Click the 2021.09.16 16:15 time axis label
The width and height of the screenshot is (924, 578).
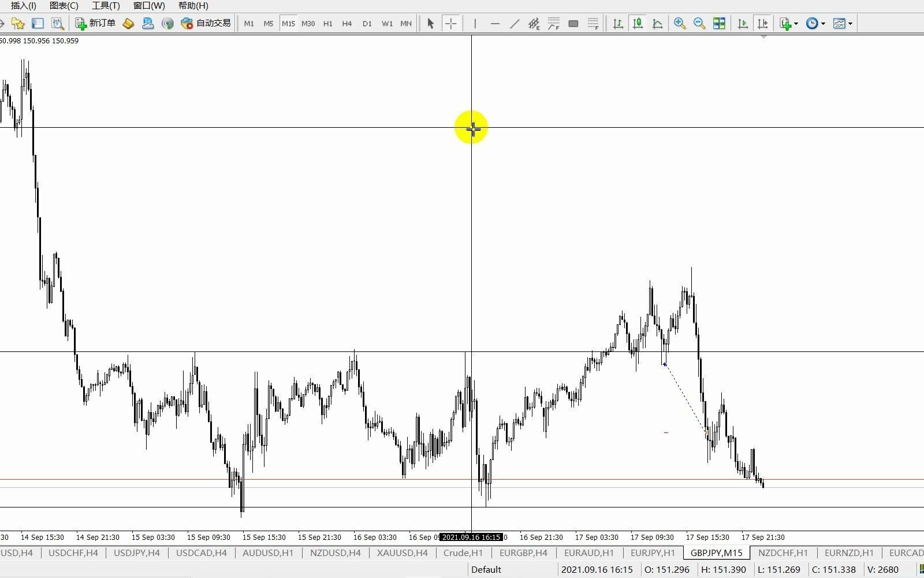471,538
